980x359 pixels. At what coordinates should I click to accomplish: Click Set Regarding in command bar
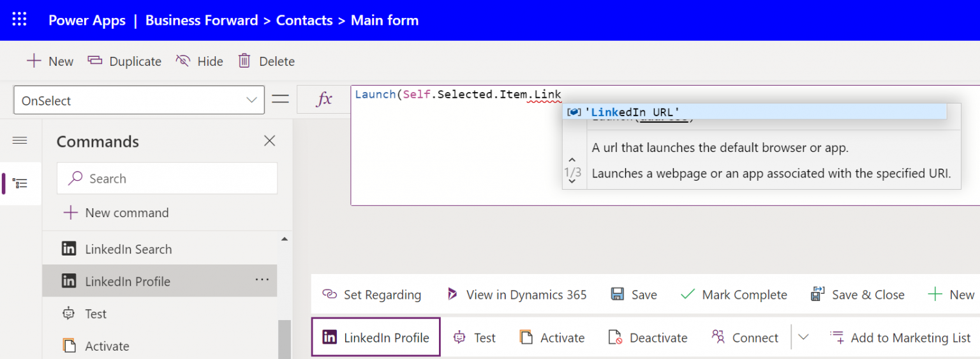[x=372, y=294]
